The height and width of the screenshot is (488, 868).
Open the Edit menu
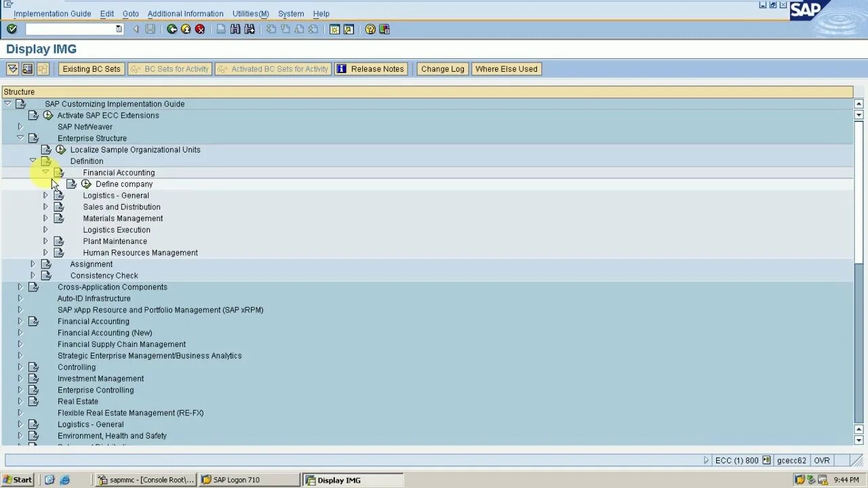coord(107,14)
